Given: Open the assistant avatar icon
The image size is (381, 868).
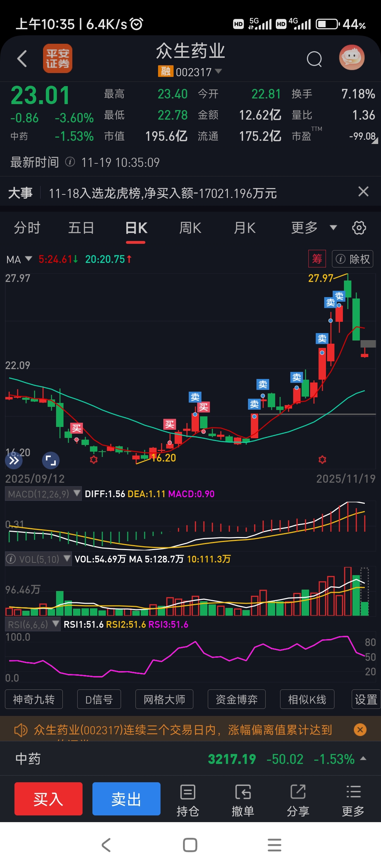Looking at the screenshot, I should tap(352, 58).
